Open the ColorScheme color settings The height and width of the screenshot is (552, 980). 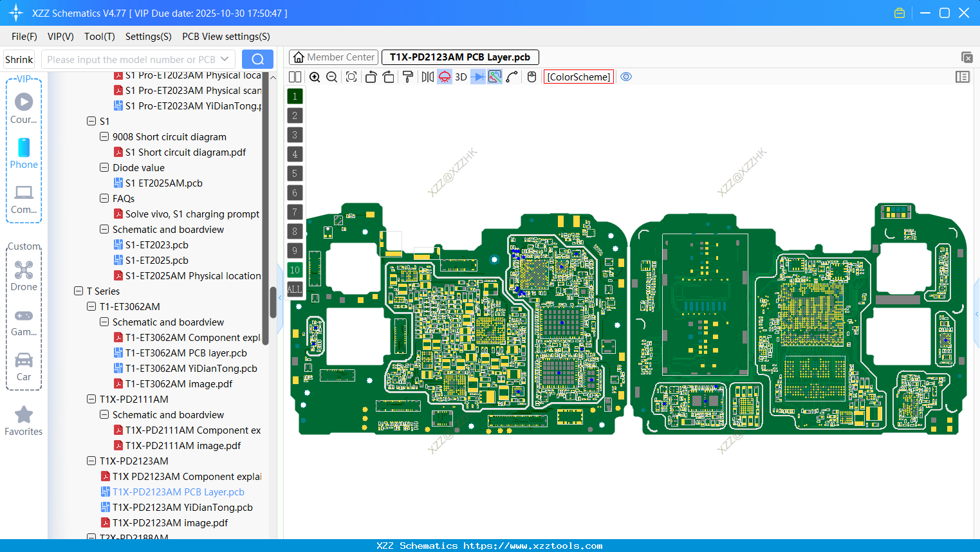click(578, 77)
